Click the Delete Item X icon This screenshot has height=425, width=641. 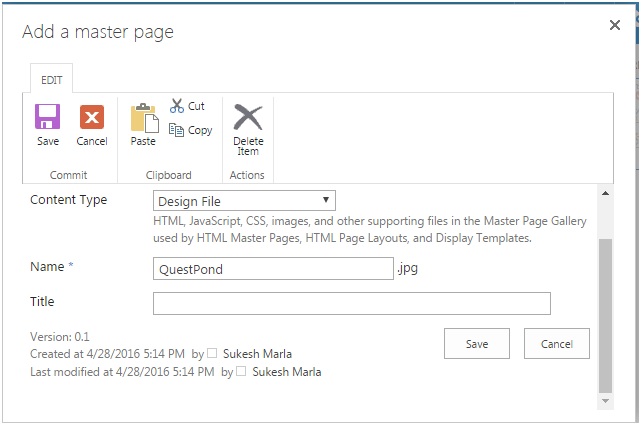(248, 117)
